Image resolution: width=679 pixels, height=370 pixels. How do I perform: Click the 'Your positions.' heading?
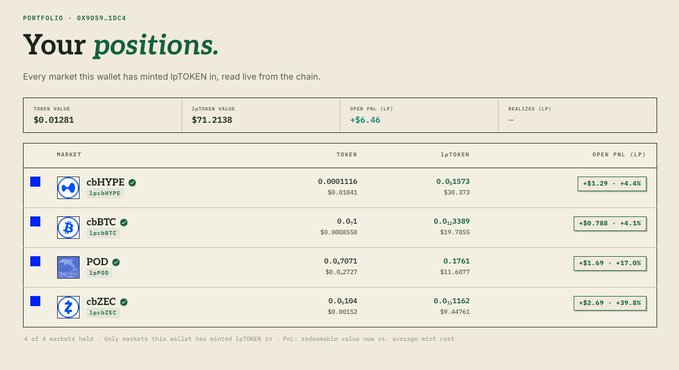click(121, 45)
